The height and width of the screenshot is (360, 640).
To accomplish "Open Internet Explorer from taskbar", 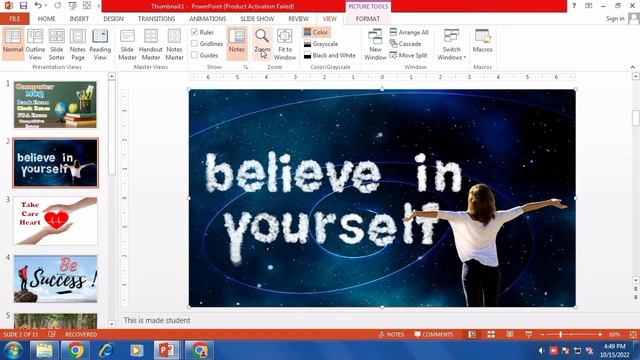I will [x=106, y=350].
